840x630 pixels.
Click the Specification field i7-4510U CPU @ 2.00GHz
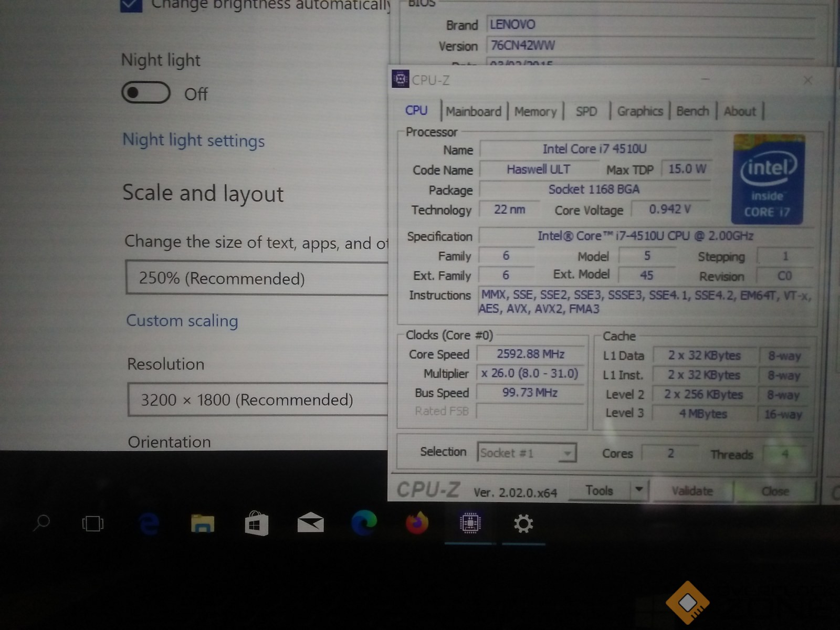tap(645, 236)
